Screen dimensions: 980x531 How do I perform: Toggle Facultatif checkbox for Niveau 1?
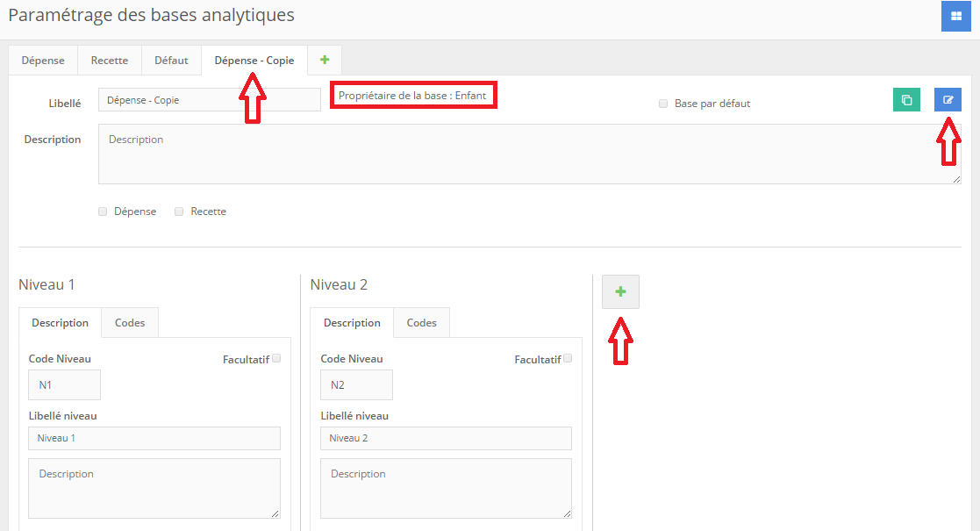pos(276,358)
